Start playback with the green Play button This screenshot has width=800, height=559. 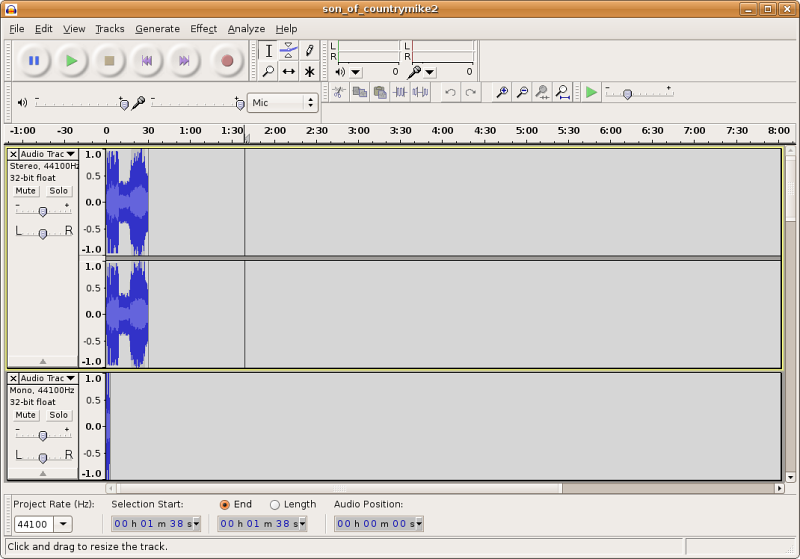point(71,61)
